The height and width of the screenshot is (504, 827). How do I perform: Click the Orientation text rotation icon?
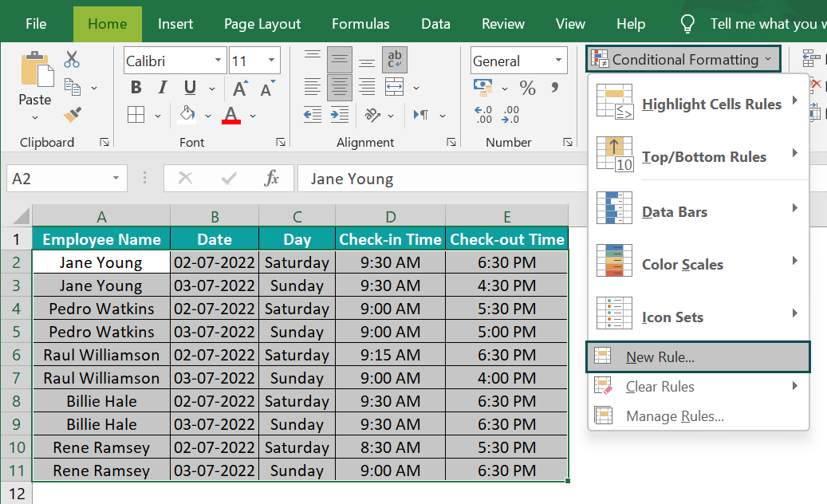(x=372, y=114)
